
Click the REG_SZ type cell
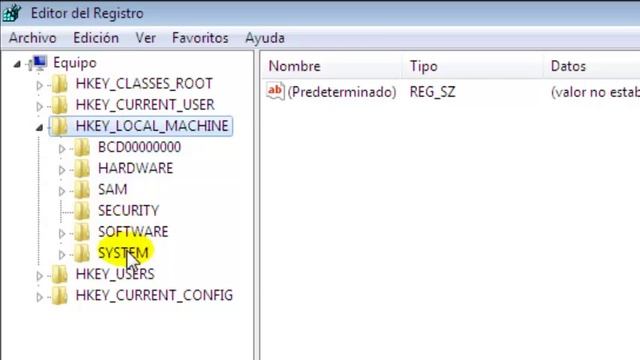tap(432, 92)
